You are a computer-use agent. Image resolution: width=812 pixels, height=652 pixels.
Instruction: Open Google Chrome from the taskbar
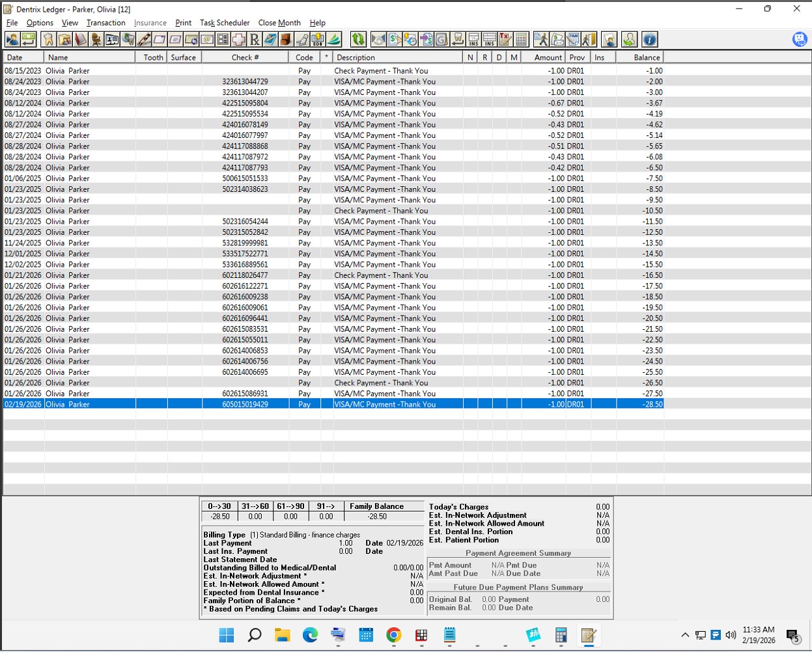click(x=393, y=635)
